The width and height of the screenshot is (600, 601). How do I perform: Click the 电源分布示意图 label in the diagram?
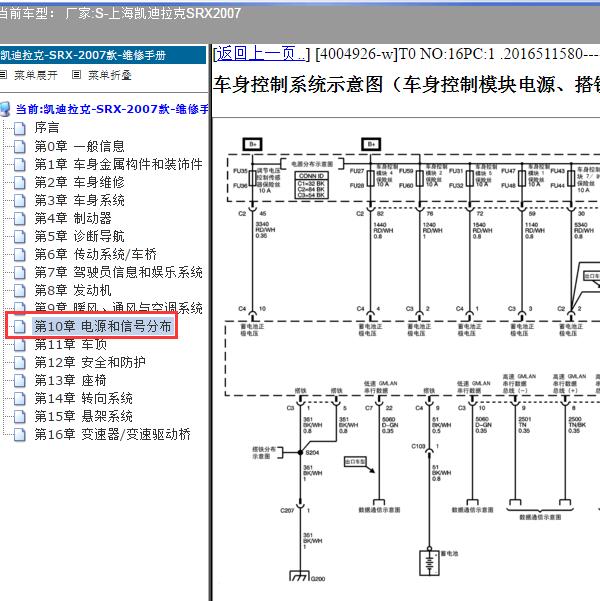[312, 164]
